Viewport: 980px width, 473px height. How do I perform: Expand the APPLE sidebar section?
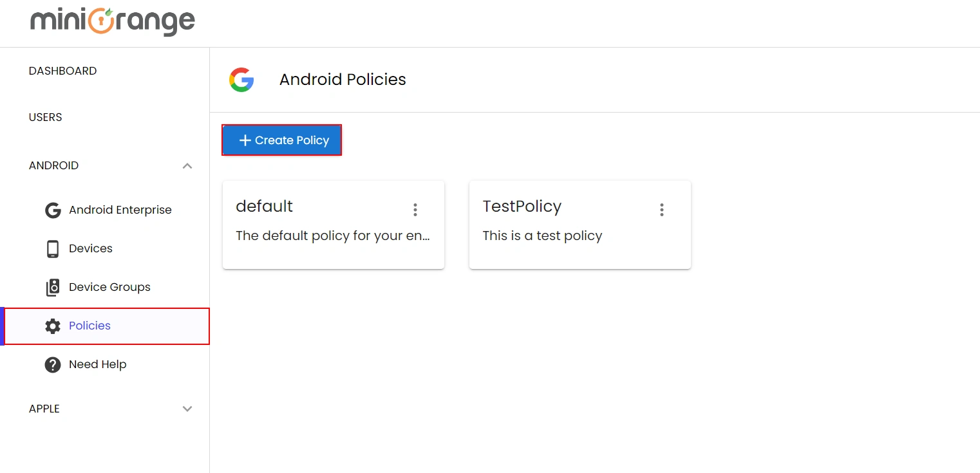pos(187,409)
